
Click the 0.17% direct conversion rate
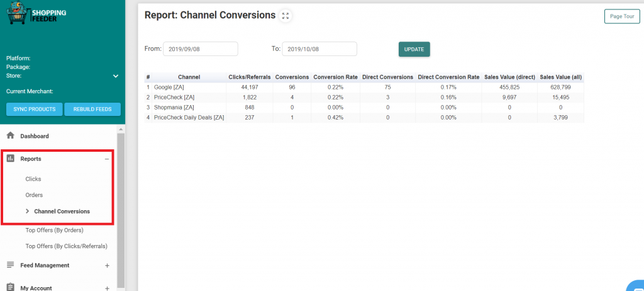point(448,88)
